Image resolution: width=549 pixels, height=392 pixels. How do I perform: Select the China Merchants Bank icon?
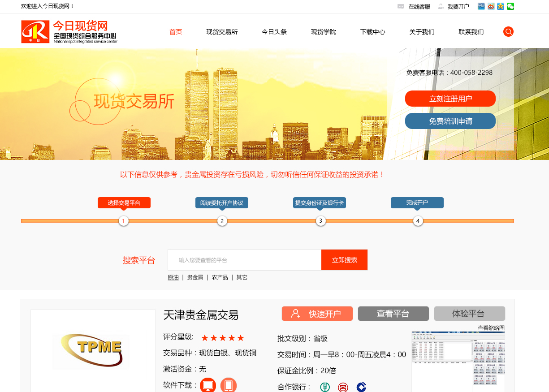[362, 387]
